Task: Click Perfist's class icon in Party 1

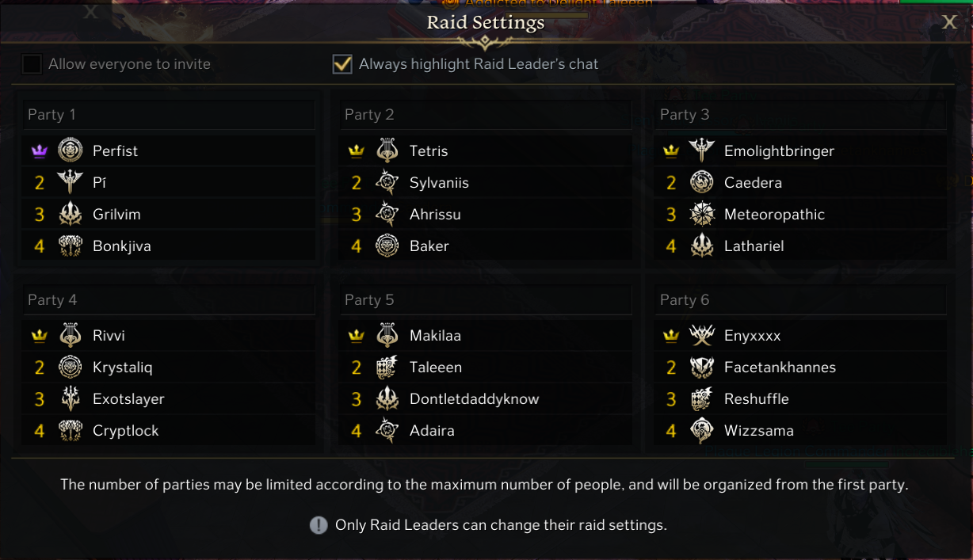Action: tap(71, 150)
